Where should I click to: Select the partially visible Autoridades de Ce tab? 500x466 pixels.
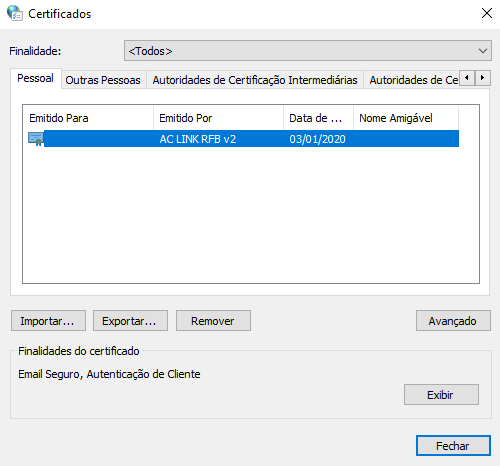tap(413, 80)
